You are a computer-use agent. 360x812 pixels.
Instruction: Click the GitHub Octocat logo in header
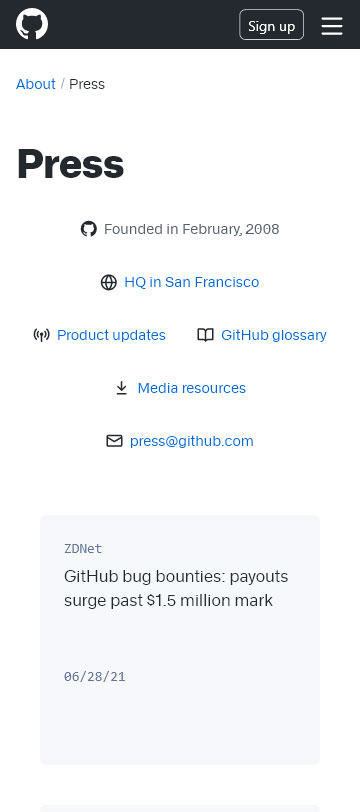[32, 24]
